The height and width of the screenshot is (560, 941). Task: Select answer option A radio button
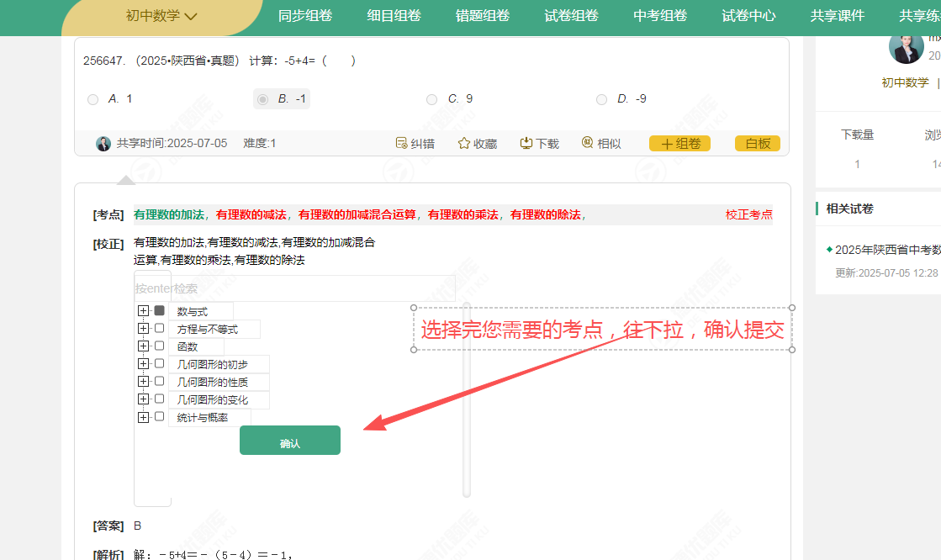click(93, 99)
